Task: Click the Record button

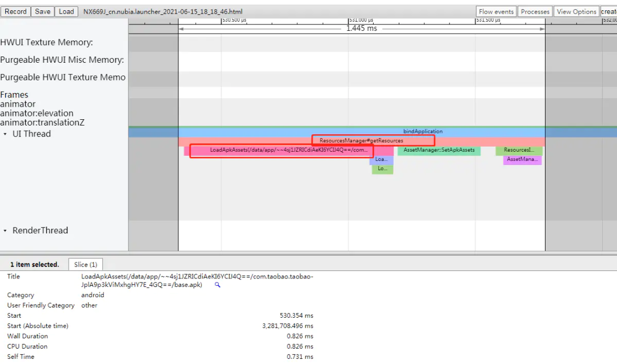Action: [15, 11]
